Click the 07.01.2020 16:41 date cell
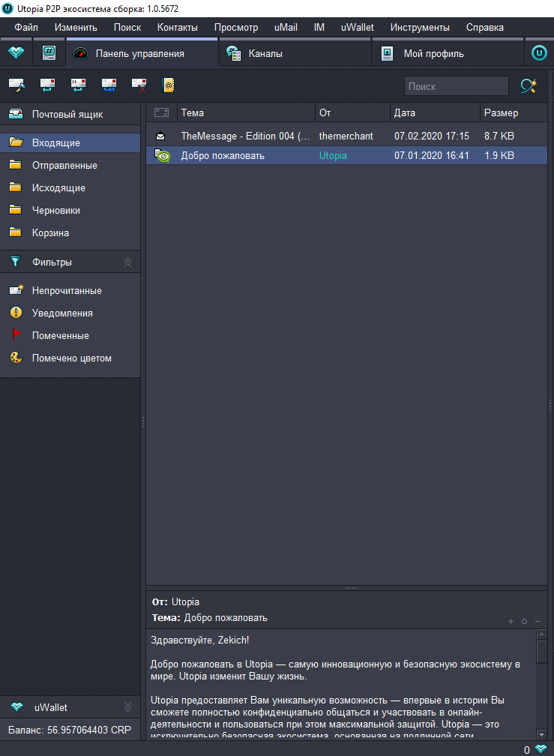Viewport: 554px width, 756px height. [x=432, y=156]
